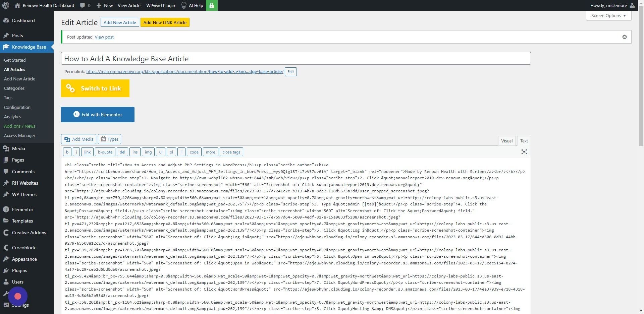644x314 pixels.
Task: Insert italic tag with i button
Action: coord(76,152)
